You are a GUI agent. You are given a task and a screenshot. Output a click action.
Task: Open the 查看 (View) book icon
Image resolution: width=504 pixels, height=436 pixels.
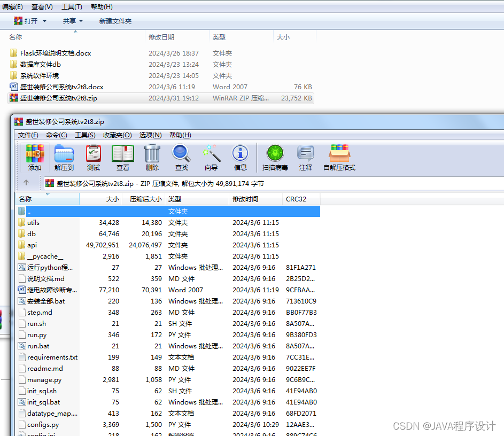[x=123, y=158]
